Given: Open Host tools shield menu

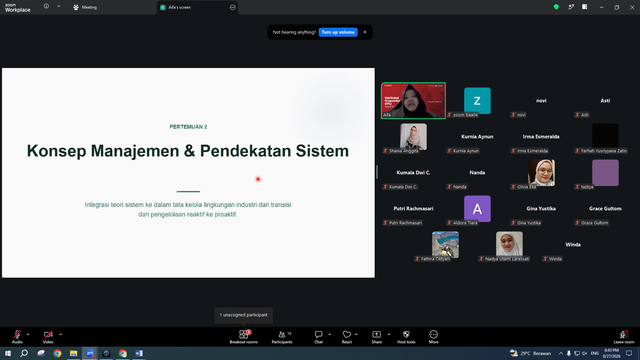Looking at the screenshot, I should coord(406,337).
